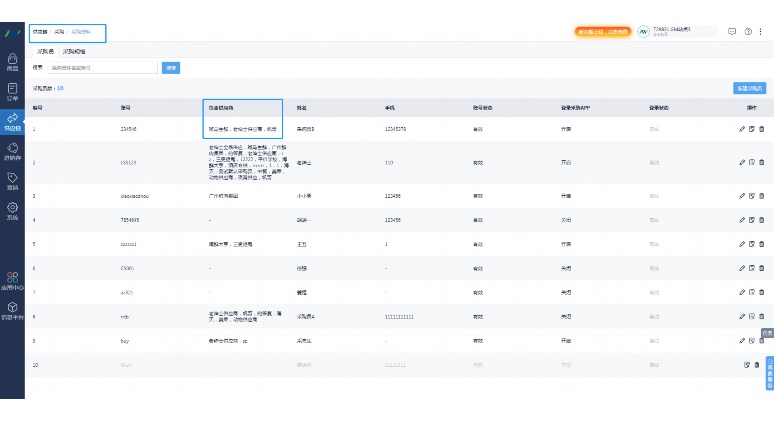Image resolution: width=774 pixels, height=421 pixels.
Task: Open the help question-mark icon in header
Action: coord(748,32)
